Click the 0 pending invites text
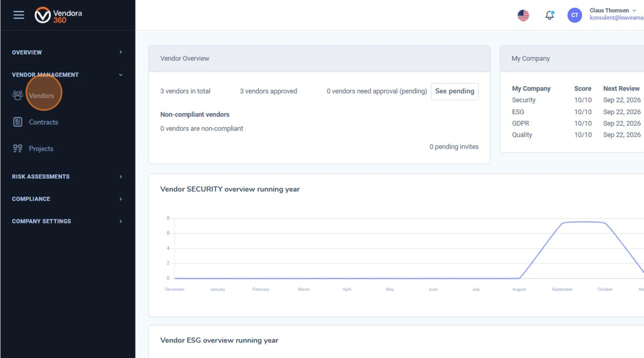Viewport: 644px width, 358px height. (x=454, y=147)
